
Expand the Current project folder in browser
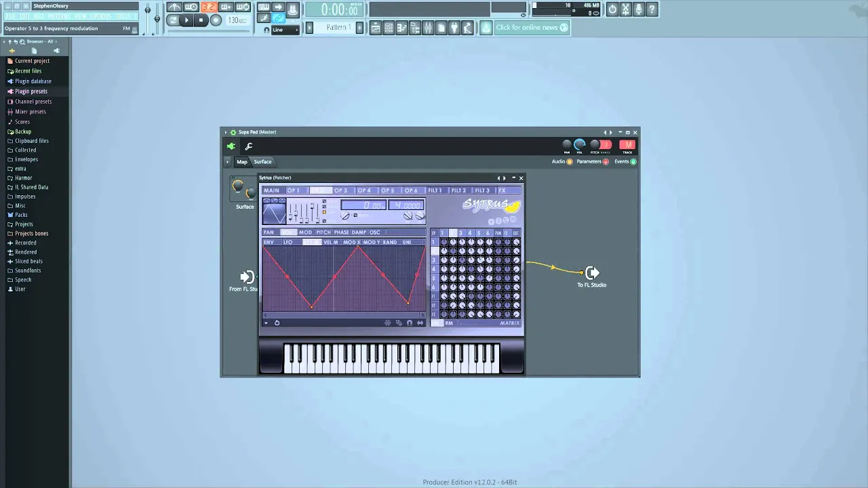tap(32, 61)
